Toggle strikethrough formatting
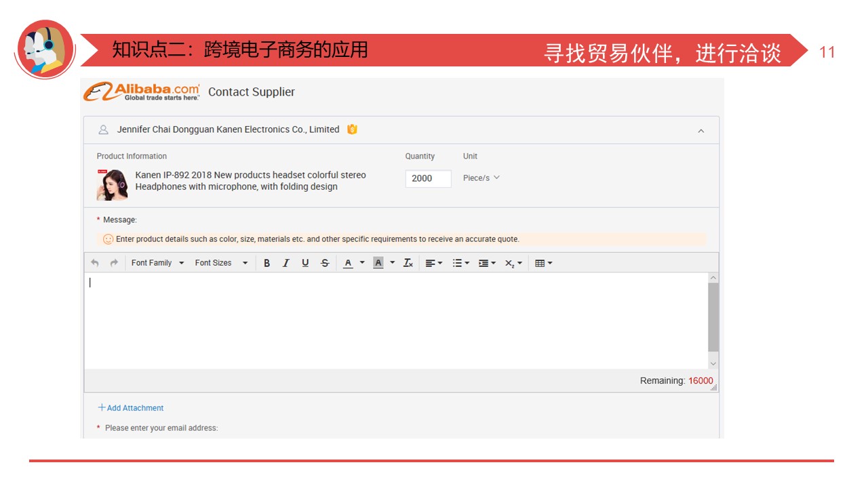Image resolution: width=868 pixels, height=488 pixels. (325, 263)
